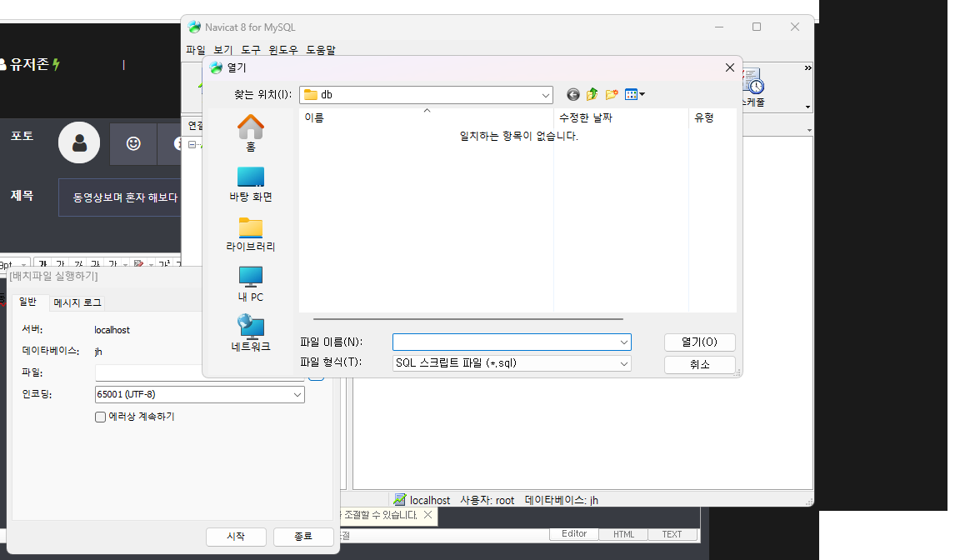Viewport: 960px width, 560px height.
Task: Open the File (파일) menu in Navicat
Action: [195, 49]
